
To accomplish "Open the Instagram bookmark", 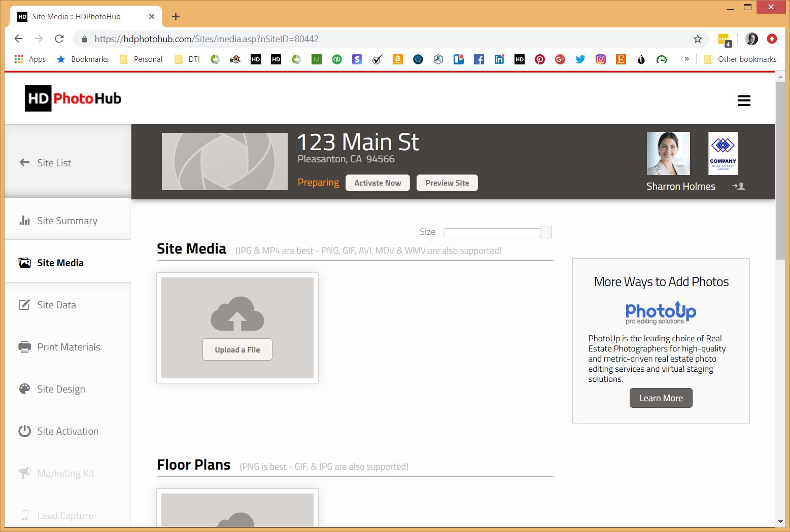I will 601,59.
